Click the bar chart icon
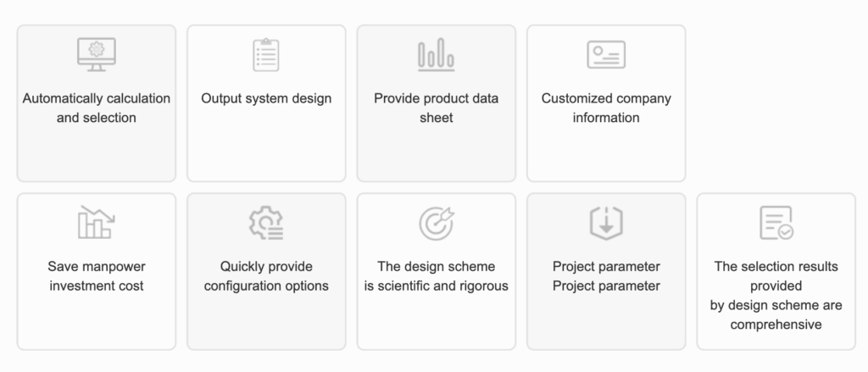Image resolution: width=868 pixels, height=372 pixels. click(x=437, y=54)
